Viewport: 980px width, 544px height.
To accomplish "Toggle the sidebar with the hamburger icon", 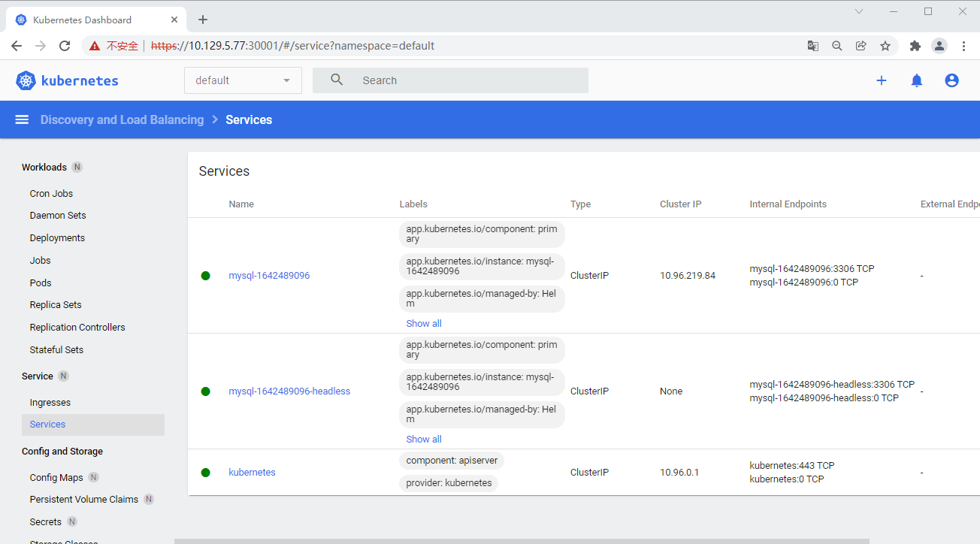I will (x=22, y=119).
